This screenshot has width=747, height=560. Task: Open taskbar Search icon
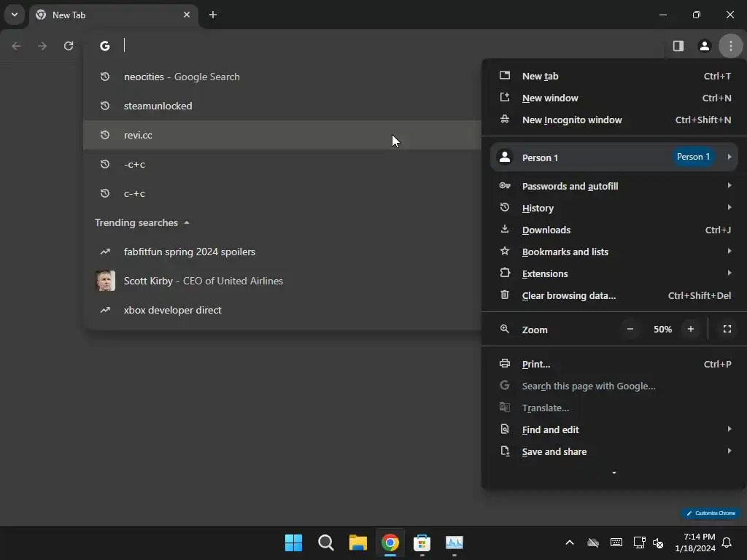[x=326, y=542]
